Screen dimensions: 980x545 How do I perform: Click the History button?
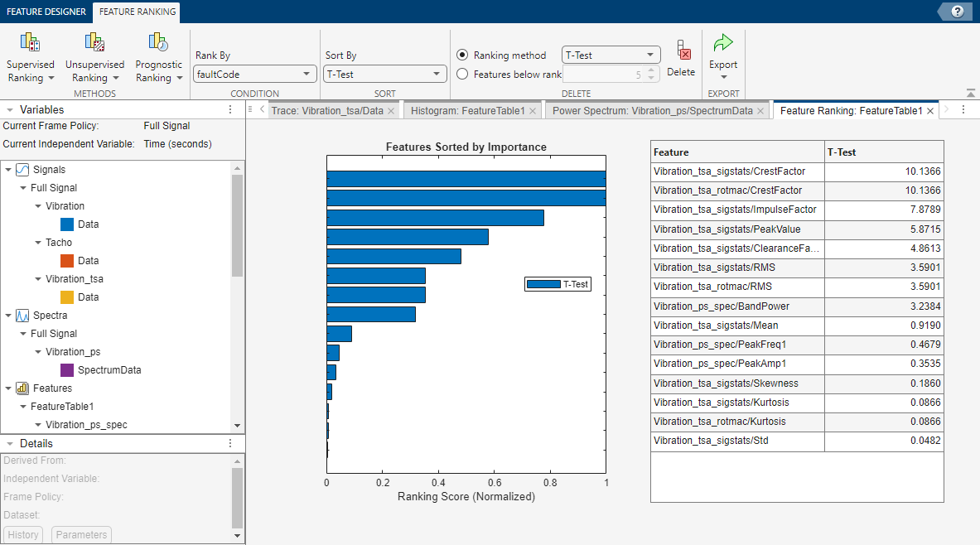23,535
